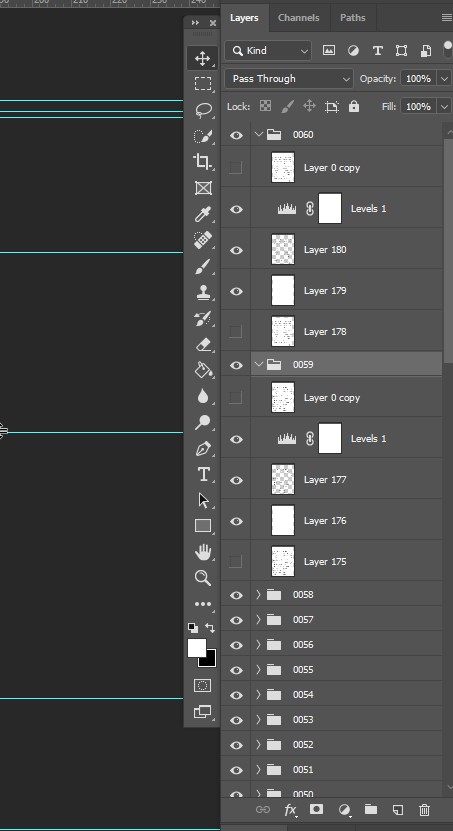Swap foreground and background colors
Viewport: 453px width, 831px height.
pos(210,629)
